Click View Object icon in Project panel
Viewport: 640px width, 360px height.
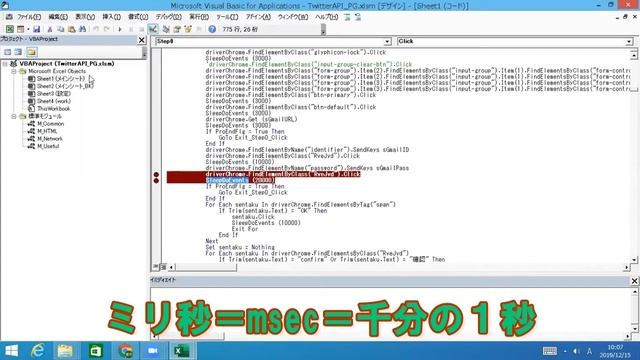coord(18,52)
